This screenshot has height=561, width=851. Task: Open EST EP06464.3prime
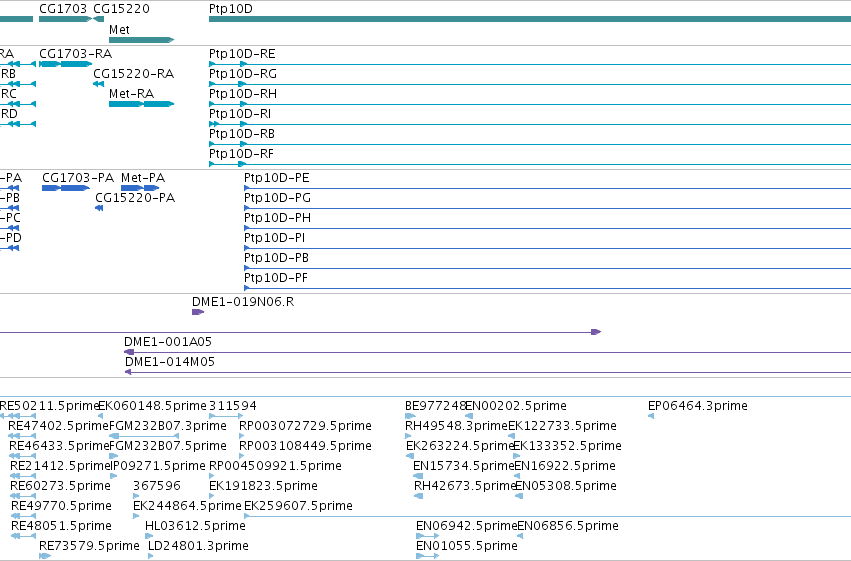pyautogui.click(x=698, y=406)
